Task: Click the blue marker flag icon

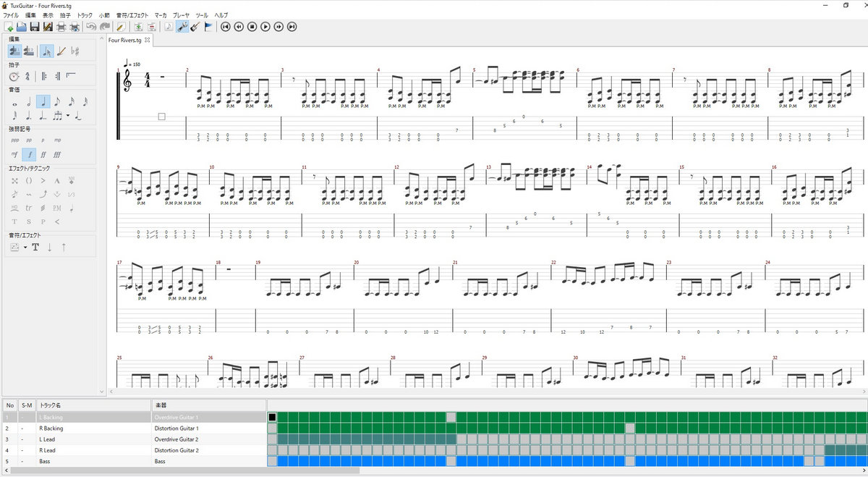Action: (x=208, y=27)
